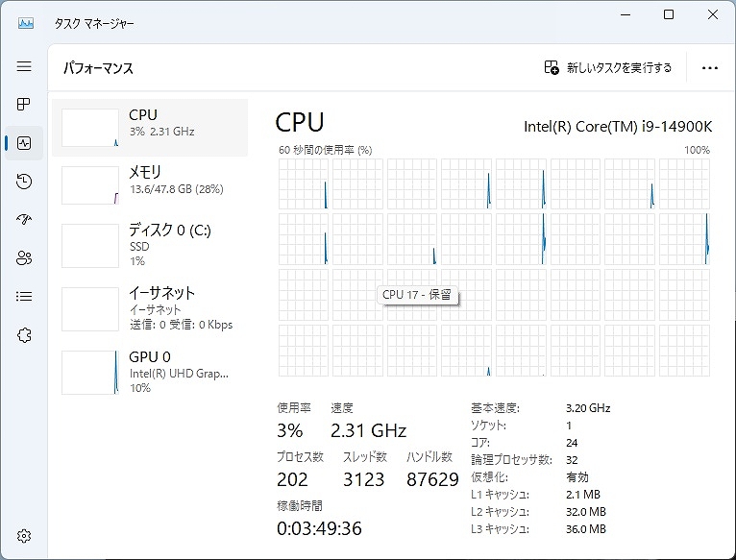Select the Performance page icon
The height and width of the screenshot is (560, 736).
pyautogui.click(x=24, y=143)
